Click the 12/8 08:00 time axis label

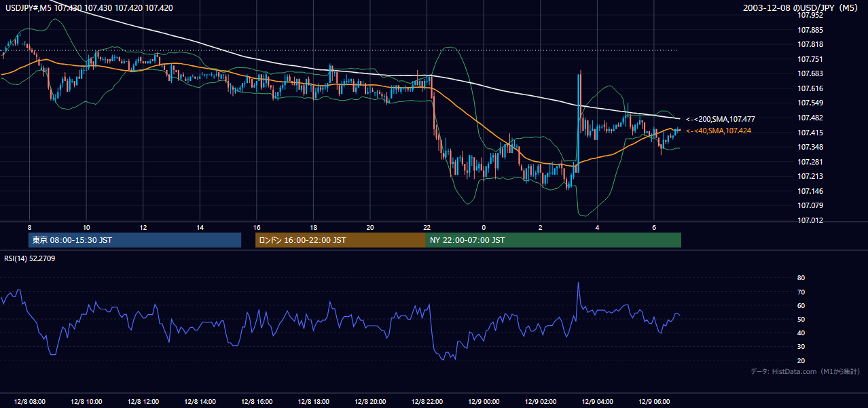click(29, 402)
